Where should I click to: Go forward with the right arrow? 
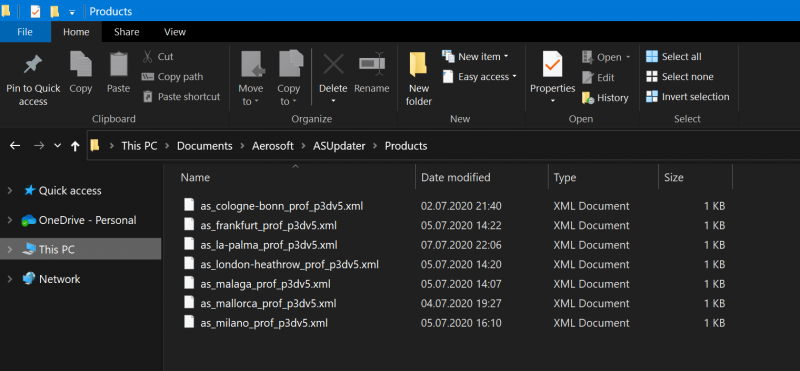pos(39,146)
